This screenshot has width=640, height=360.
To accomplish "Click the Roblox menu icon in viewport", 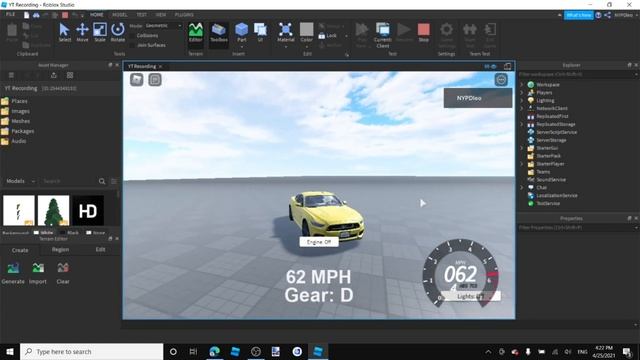I will click(x=136, y=80).
